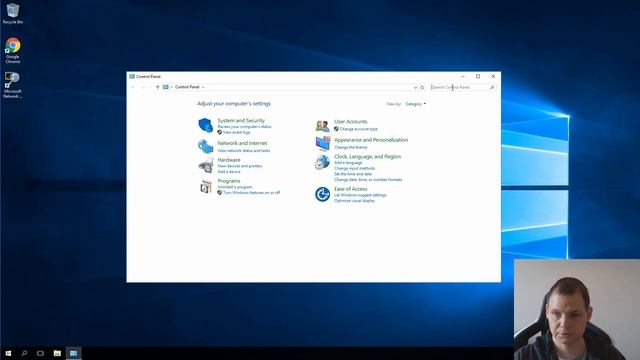Open Clock, Language, and Region icon

coord(322,162)
